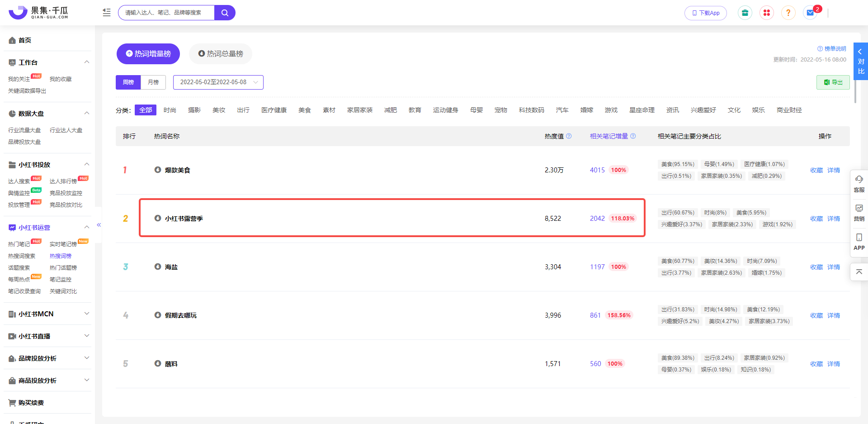Open 详情 for 爆款美食 row
The image size is (868, 424).
coord(833,170)
